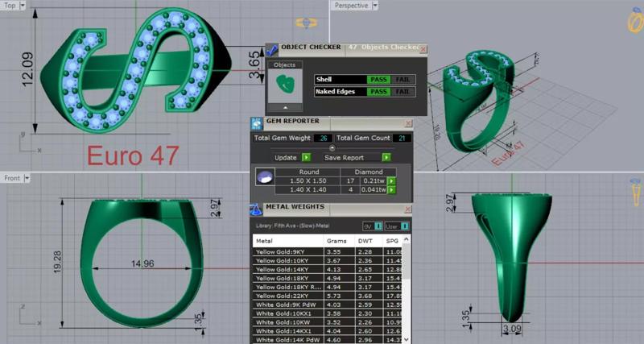Click the 1.50 X 1.50 gem size cell
The height and width of the screenshot is (344, 644).
click(308, 180)
